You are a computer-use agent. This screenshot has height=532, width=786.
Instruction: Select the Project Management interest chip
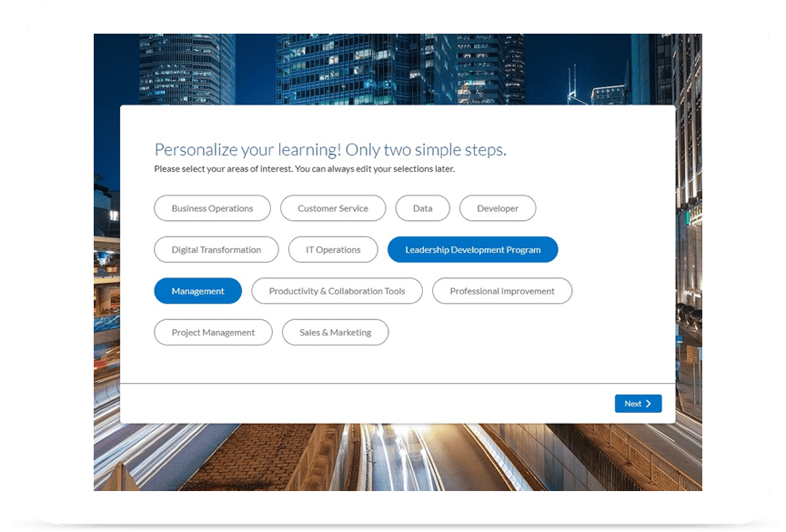tap(213, 333)
